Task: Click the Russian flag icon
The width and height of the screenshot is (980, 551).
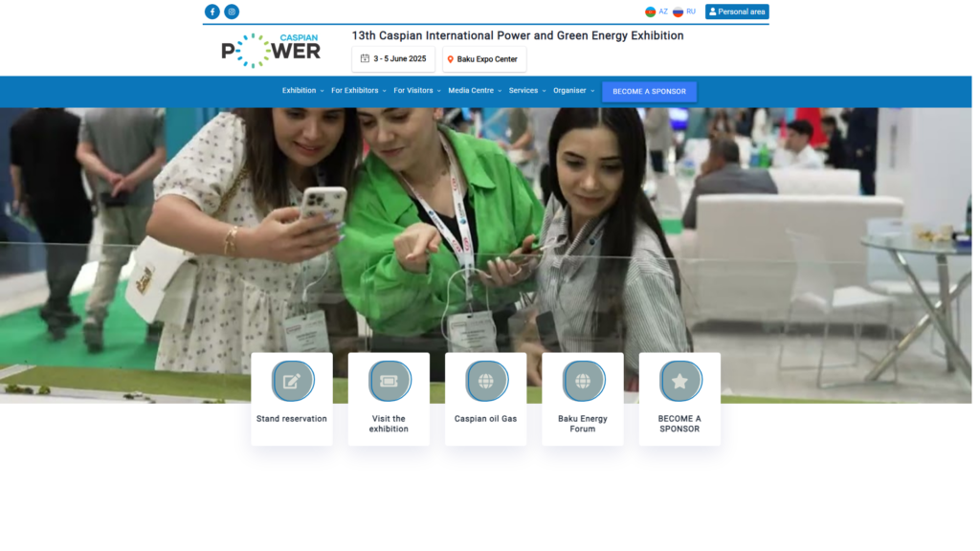Action: coord(679,11)
